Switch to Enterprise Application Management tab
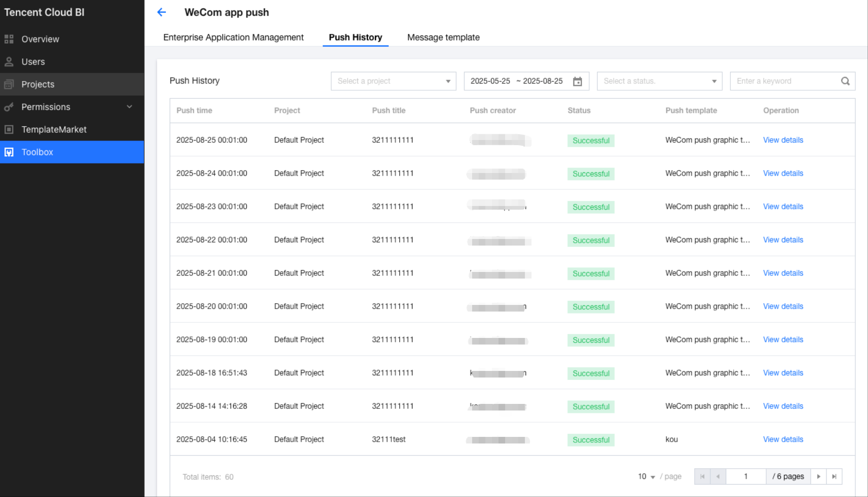868x497 pixels. coord(233,37)
